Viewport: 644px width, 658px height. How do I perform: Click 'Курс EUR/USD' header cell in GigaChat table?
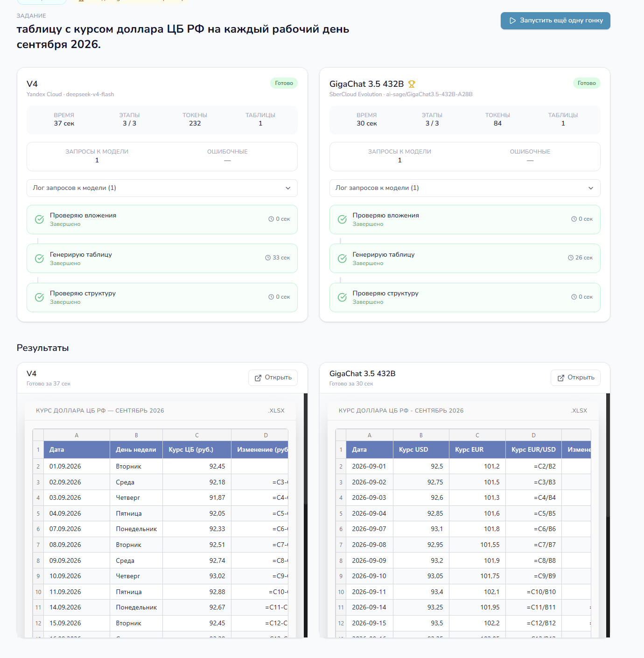533,450
